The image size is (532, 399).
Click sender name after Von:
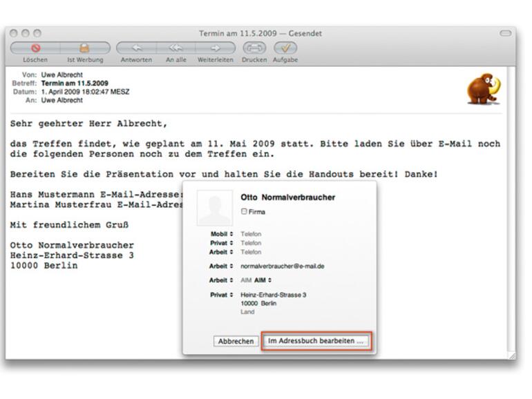[61, 75]
